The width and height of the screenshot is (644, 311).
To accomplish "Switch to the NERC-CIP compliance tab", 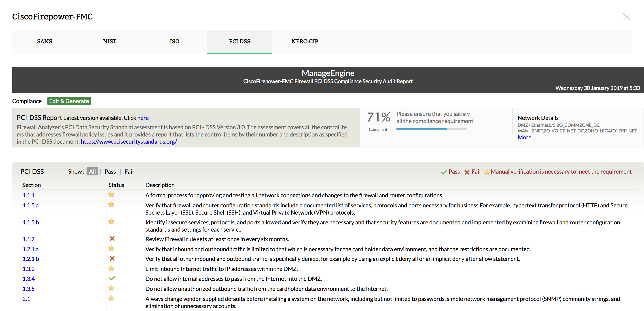I will pyautogui.click(x=304, y=41).
